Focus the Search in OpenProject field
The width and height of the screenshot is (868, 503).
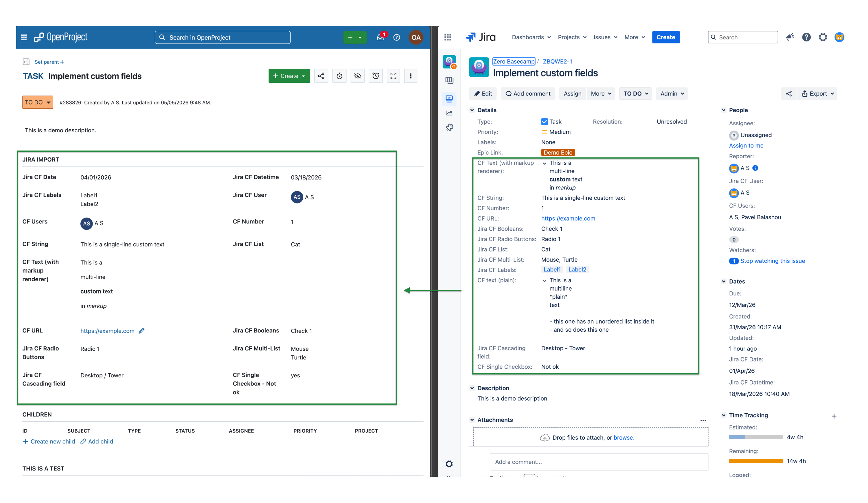click(222, 37)
